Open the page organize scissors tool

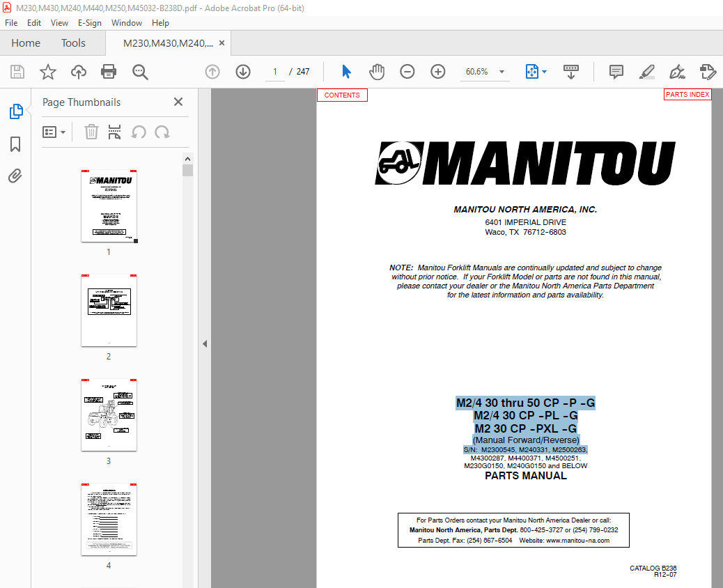[114, 132]
